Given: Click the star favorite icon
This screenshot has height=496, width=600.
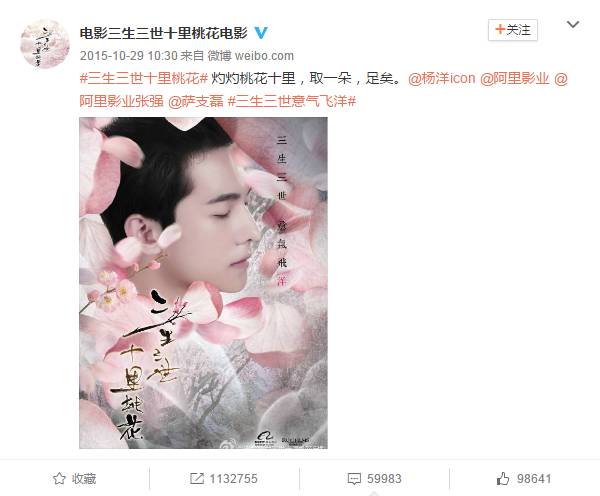Looking at the screenshot, I should [59, 478].
